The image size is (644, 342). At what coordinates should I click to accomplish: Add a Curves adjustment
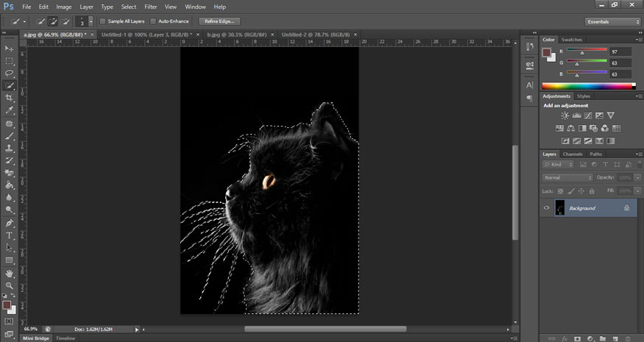pyautogui.click(x=588, y=115)
